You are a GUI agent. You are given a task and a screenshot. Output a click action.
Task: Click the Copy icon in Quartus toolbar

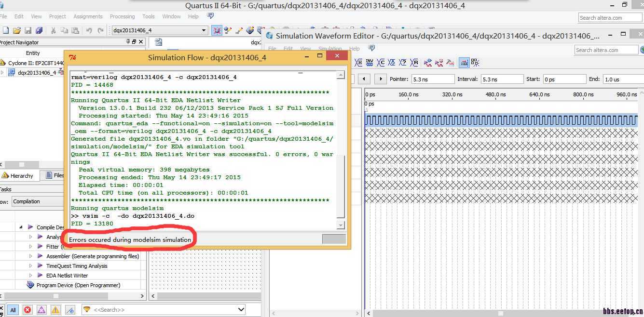coord(64,30)
